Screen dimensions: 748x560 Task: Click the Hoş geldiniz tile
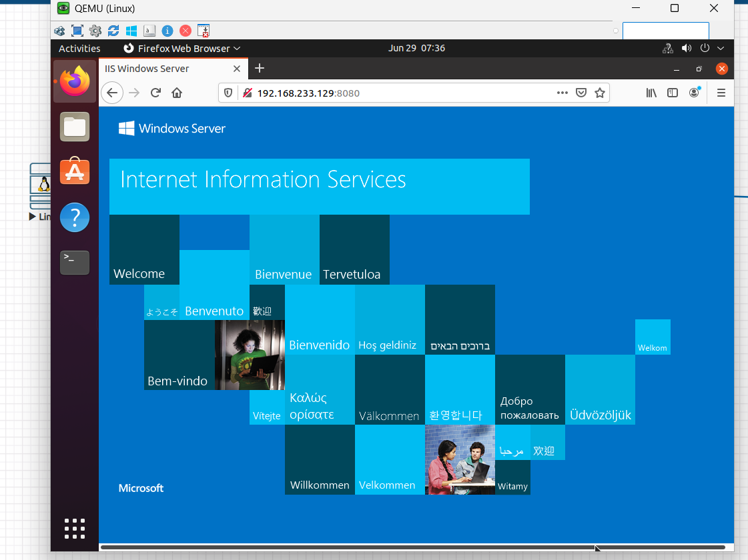(x=390, y=320)
